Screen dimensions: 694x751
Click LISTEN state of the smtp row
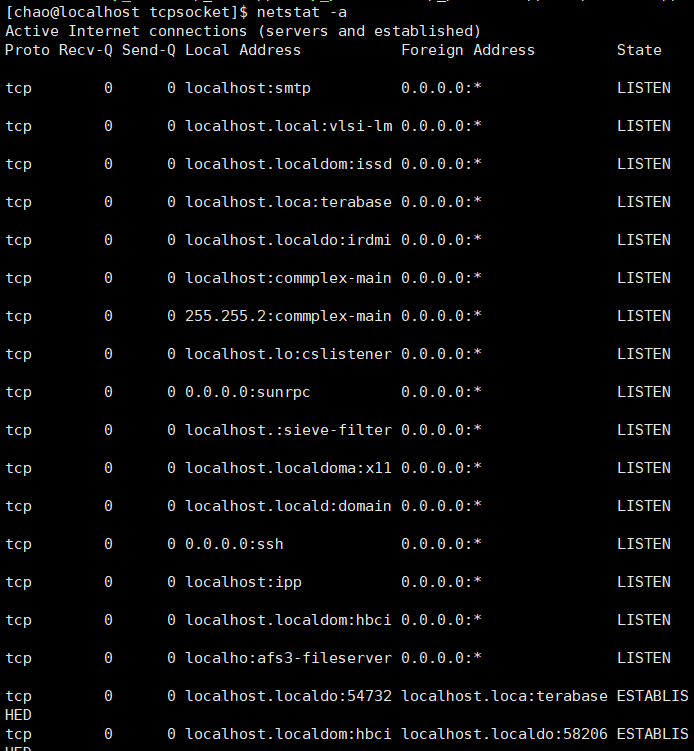click(644, 88)
